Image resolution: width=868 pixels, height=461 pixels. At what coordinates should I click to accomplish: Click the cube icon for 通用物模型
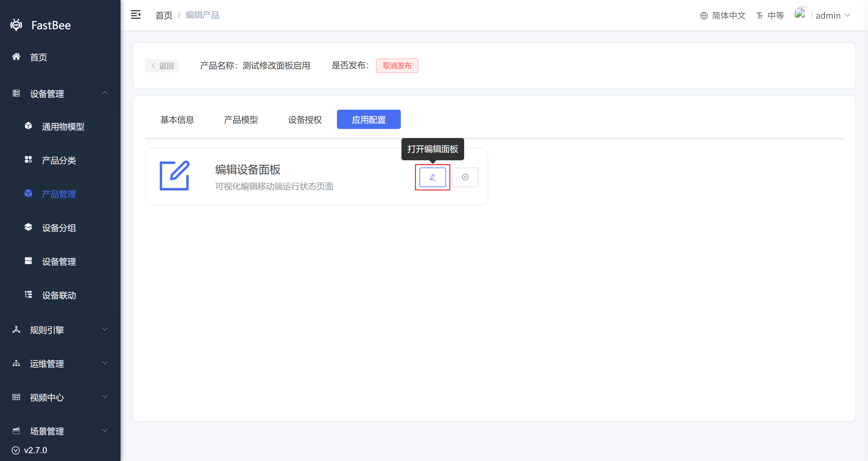(28, 126)
